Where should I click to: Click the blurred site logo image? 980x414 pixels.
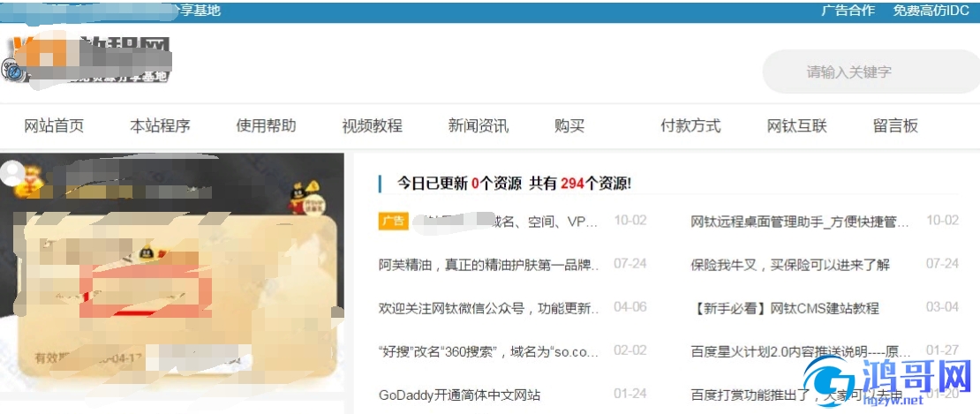click(x=87, y=61)
